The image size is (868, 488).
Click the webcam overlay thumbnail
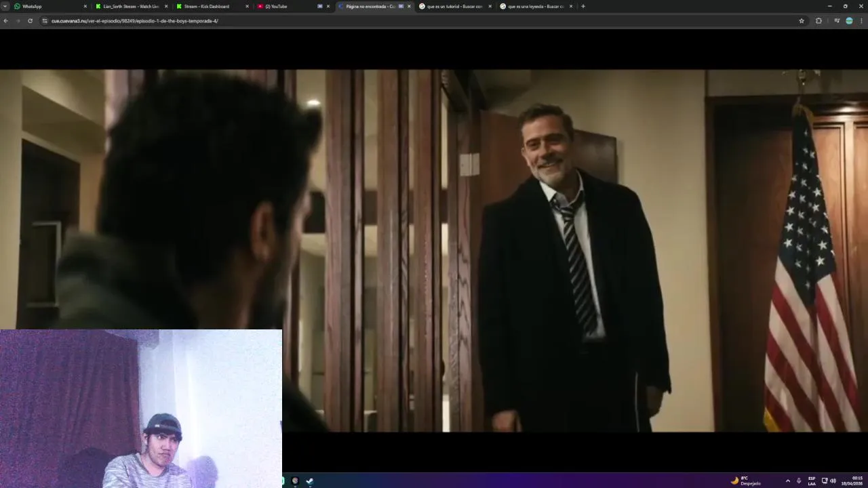[x=141, y=409]
